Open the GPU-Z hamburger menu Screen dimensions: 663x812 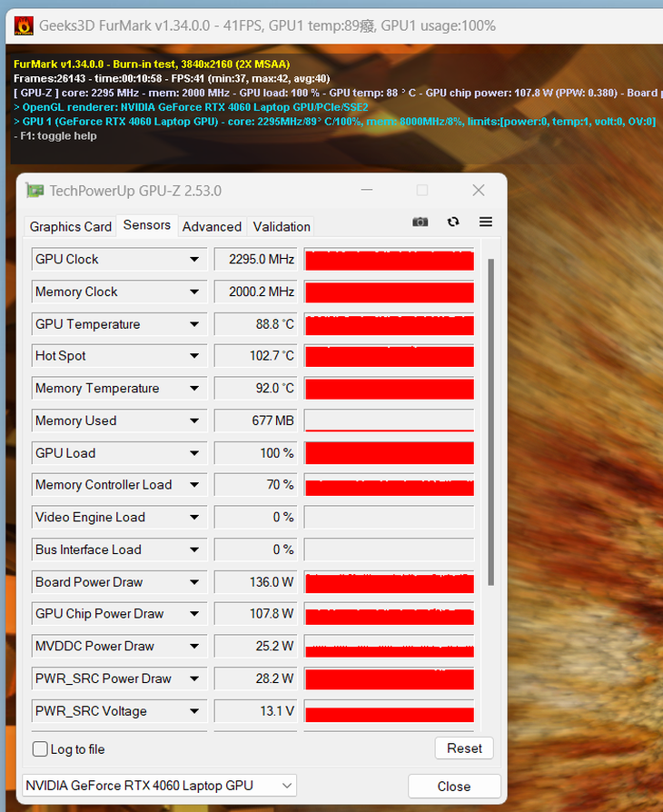pos(486,223)
